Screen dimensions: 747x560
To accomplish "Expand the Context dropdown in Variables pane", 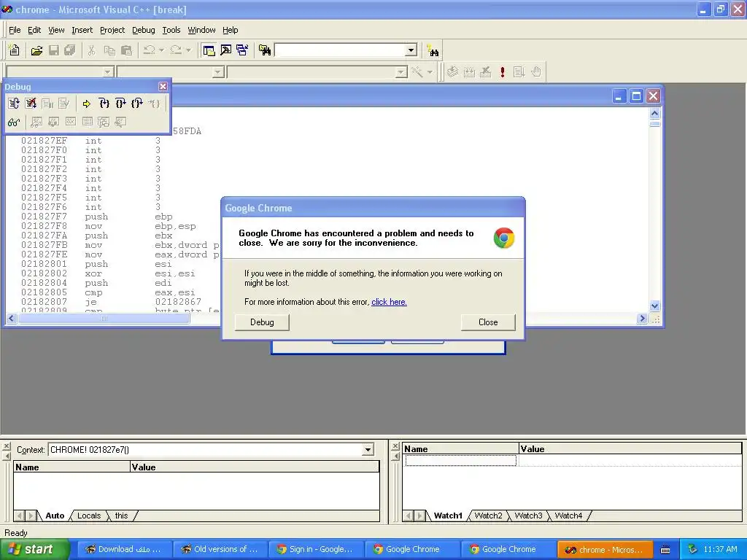I will point(368,449).
